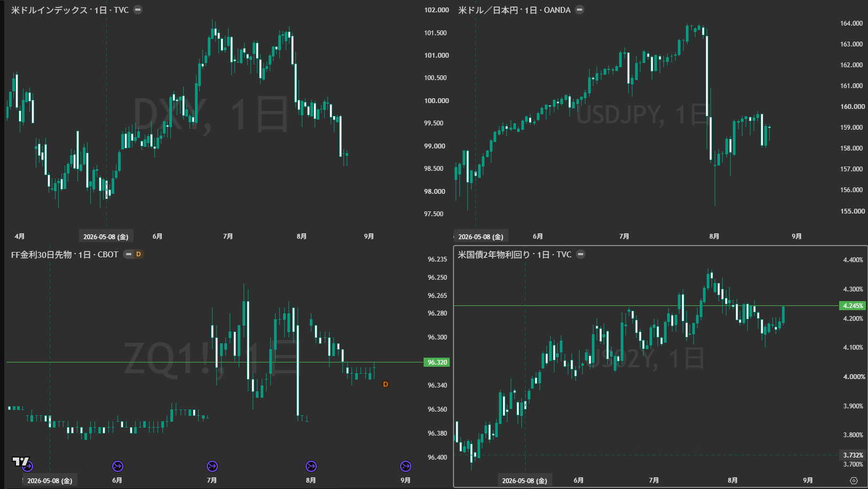Click the orange D marker on ZQ1! chart
Viewport: 868px width, 489px height.
tap(385, 384)
